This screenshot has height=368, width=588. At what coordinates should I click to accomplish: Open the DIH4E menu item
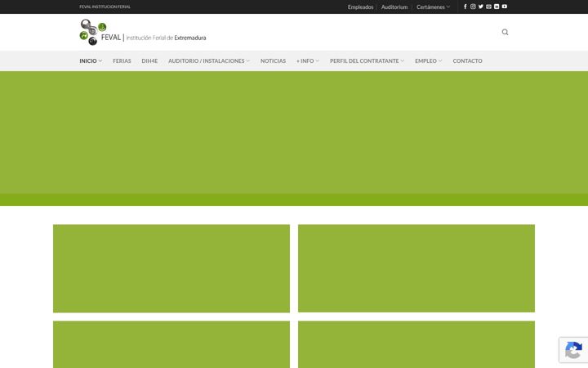click(x=149, y=61)
